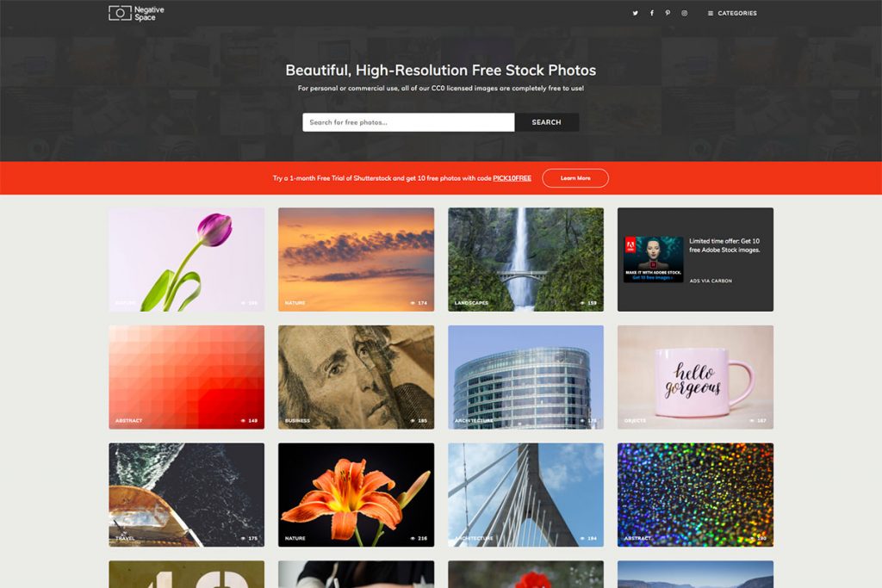This screenshot has height=588, width=882.
Task: Click the eye views icon on the boat photo
Action: (x=243, y=538)
